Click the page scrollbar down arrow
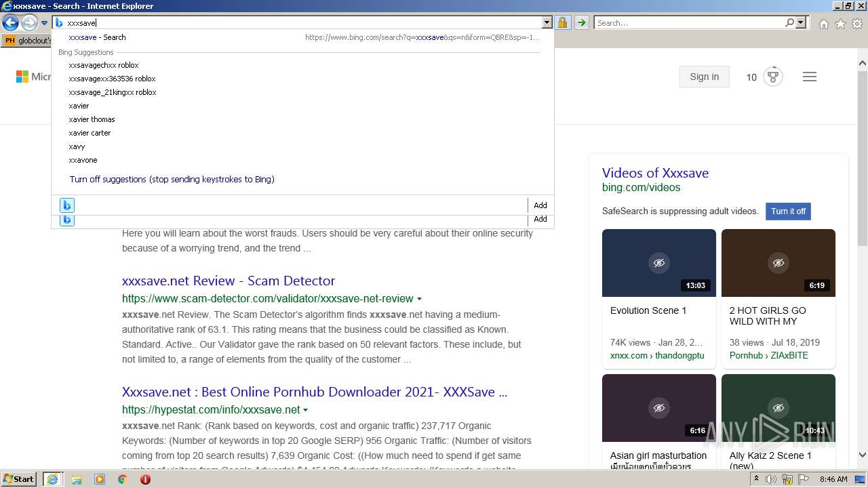The width and height of the screenshot is (868, 488). coord(863,455)
